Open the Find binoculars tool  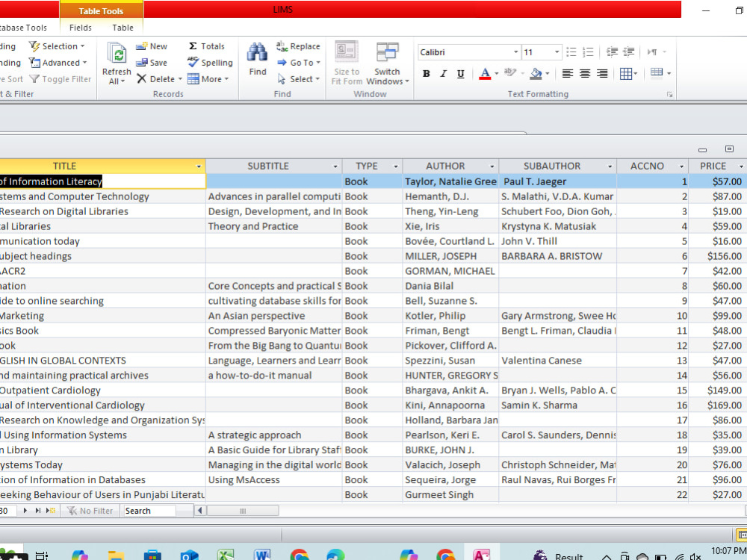[257, 52]
